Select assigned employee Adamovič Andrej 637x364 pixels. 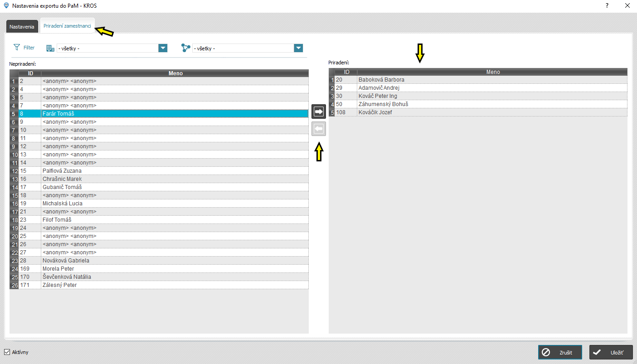coord(478,88)
